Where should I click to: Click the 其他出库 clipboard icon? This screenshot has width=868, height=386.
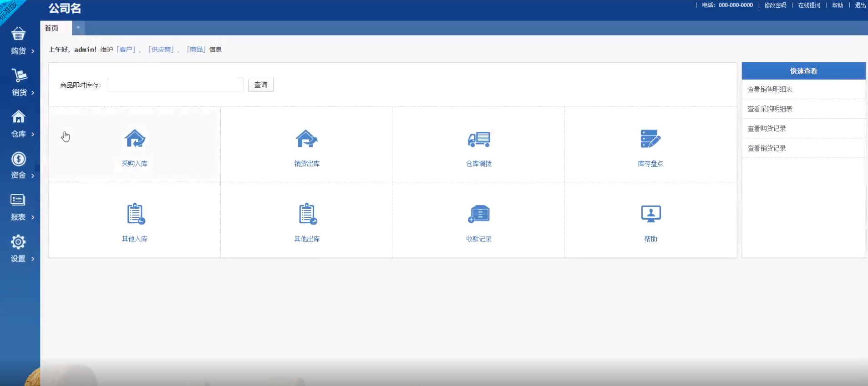(307, 214)
